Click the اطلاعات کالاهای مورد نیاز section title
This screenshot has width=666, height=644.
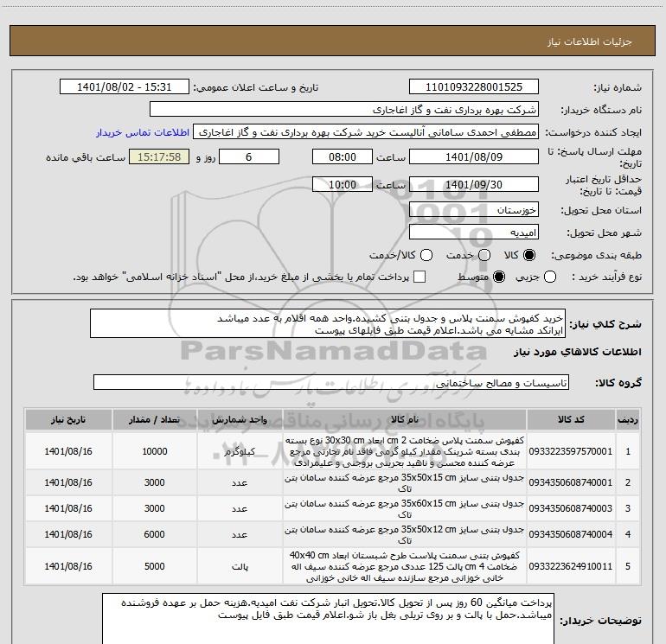click(x=578, y=352)
